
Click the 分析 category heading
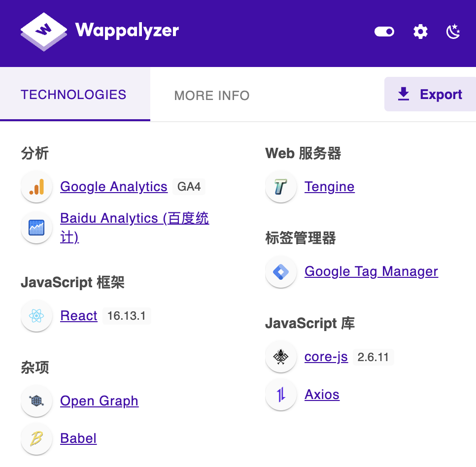point(35,153)
